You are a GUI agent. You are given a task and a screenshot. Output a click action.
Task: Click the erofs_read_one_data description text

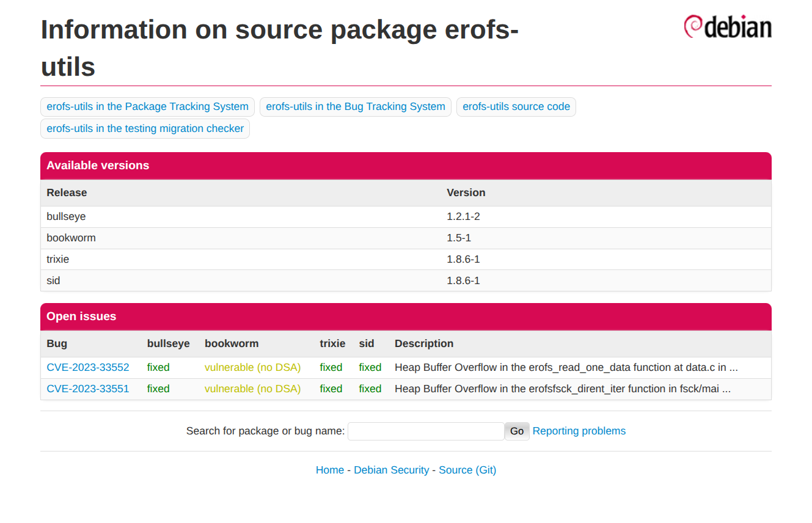click(x=566, y=368)
